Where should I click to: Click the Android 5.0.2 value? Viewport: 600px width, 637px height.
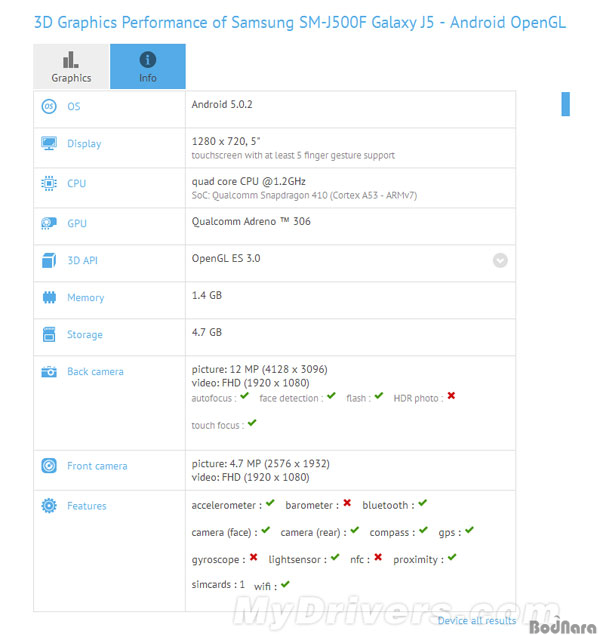[x=222, y=104]
